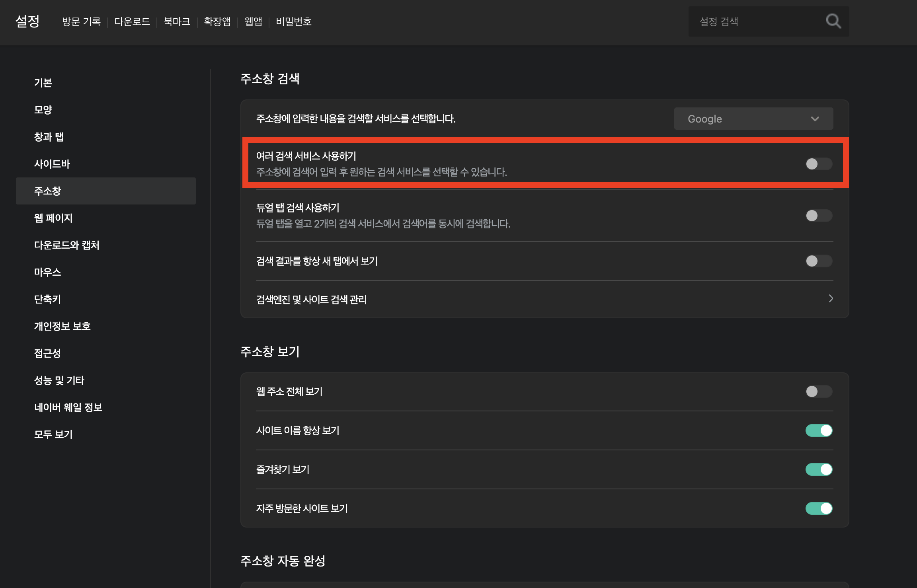Enable 듀얼 탭 검색 사용하기 toggle
917x588 pixels.
tap(819, 216)
